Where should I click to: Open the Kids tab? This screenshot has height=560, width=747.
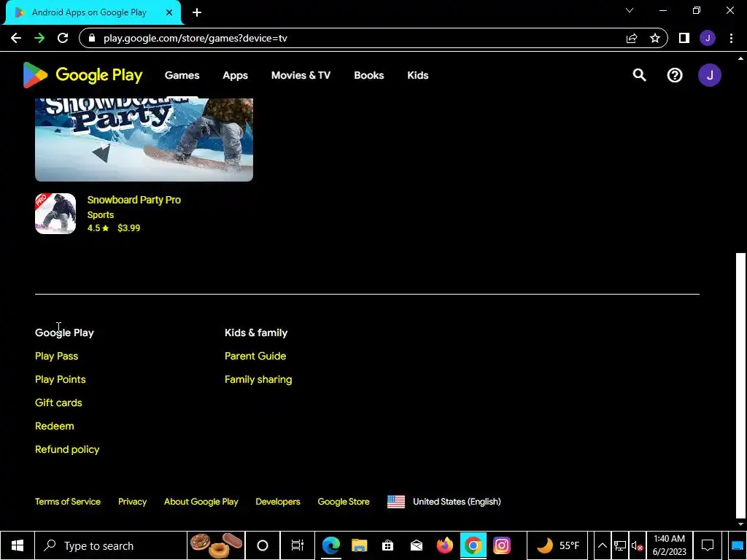(x=418, y=75)
